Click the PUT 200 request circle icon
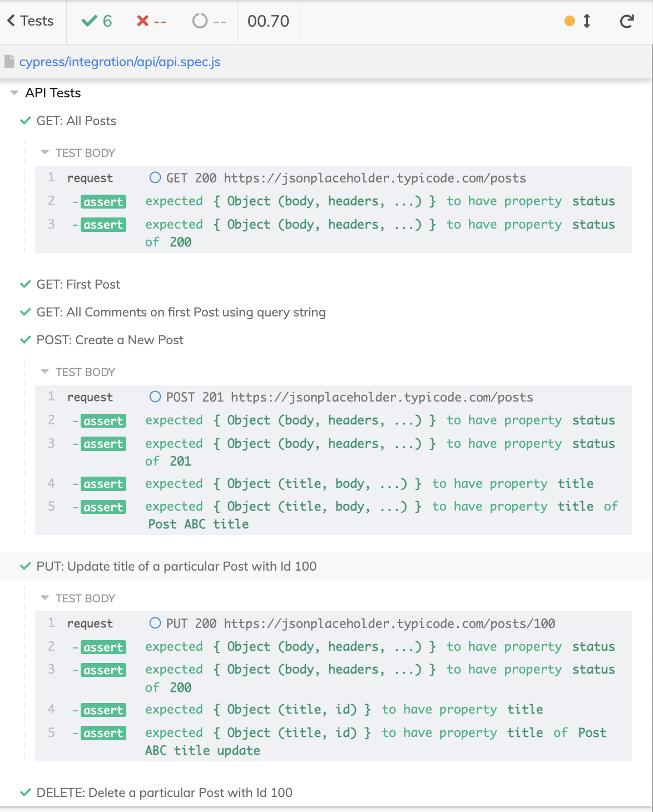The width and height of the screenshot is (653, 812). pyautogui.click(x=155, y=623)
